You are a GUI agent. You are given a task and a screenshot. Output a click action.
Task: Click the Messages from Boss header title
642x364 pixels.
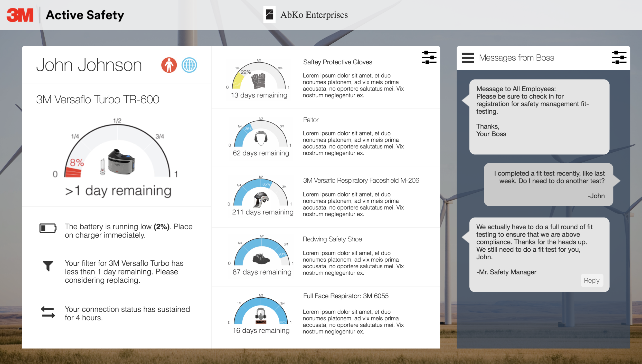516,58
